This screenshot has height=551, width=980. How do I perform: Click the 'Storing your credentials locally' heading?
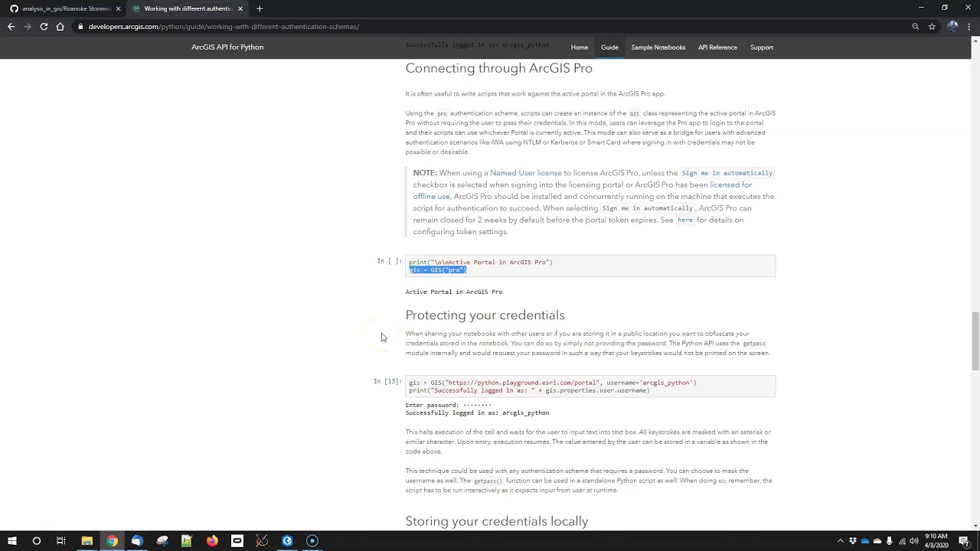497,521
